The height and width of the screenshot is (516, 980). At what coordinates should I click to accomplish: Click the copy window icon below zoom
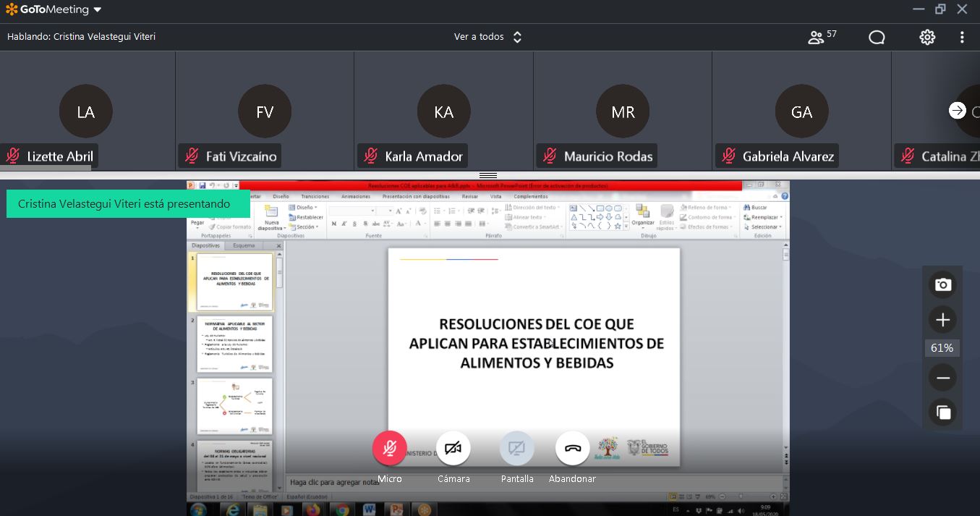[x=942, y=413]
